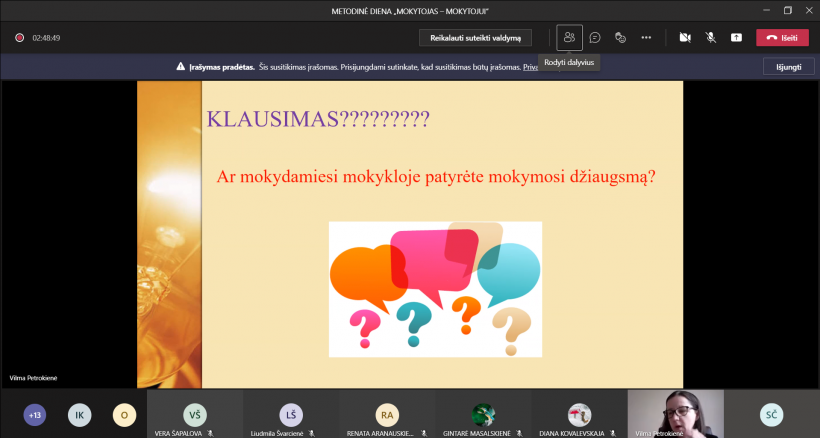The height and width of the screenshot is (438, 820).
Task: Dismiss the recording notice with Išjungti
Action: pos(789,67)
